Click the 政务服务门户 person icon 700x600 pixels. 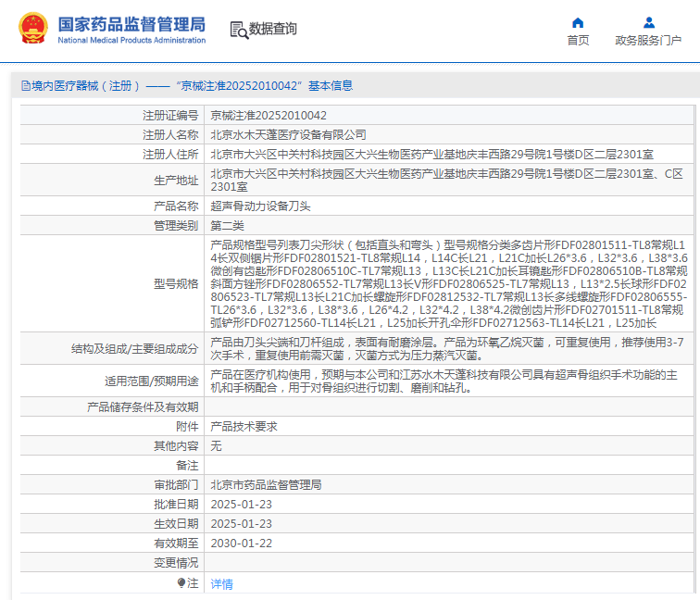coord(648,22)
